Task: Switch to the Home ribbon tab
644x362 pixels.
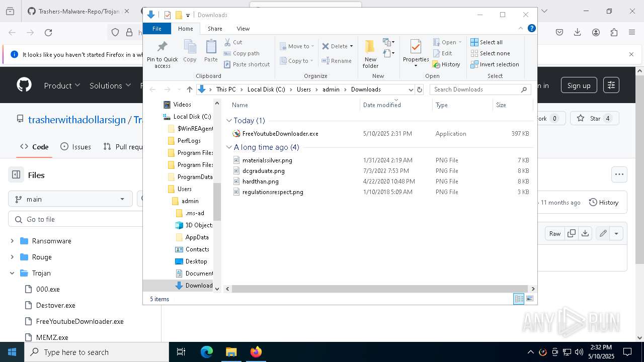Action: [x=185, y=29]
